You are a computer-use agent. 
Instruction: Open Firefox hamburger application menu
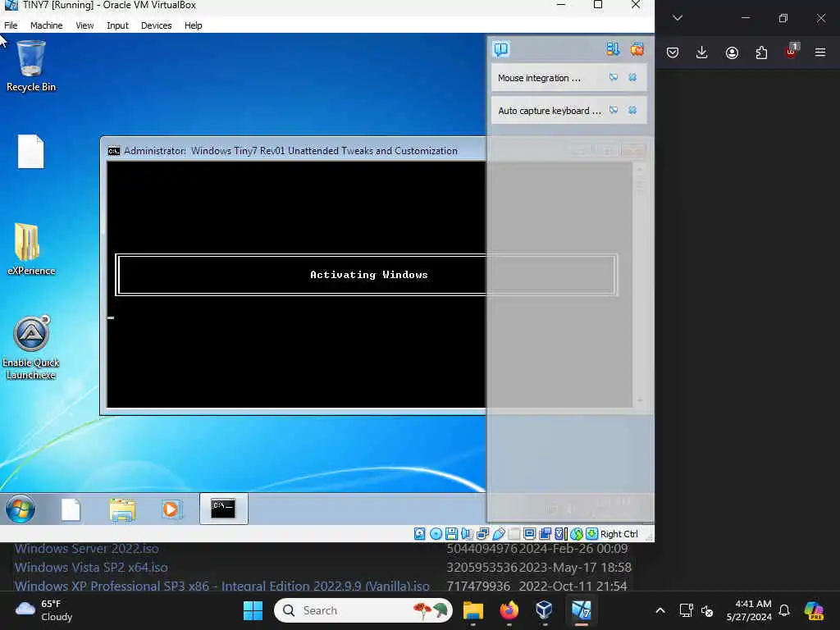click(x=820, y=52)
